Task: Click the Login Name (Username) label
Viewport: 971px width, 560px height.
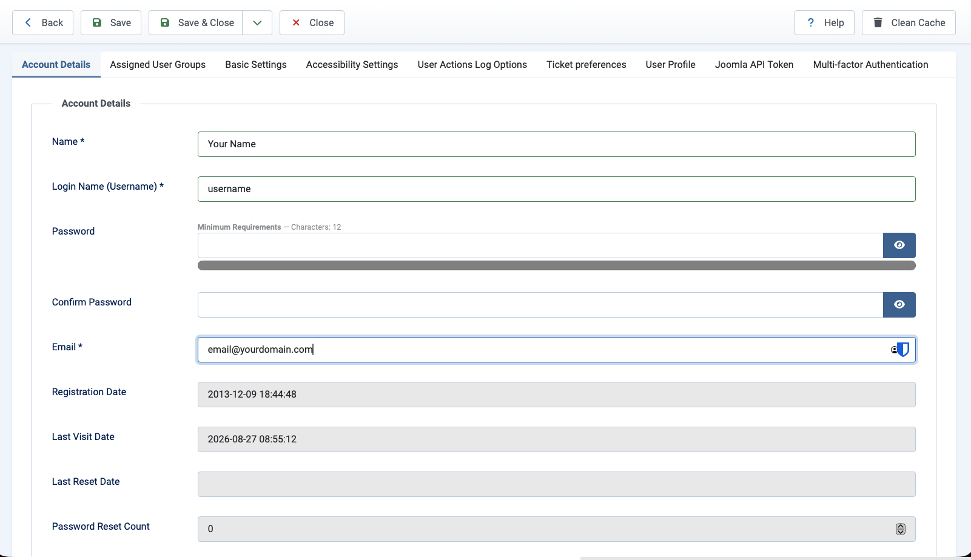Action: [108, 187]
